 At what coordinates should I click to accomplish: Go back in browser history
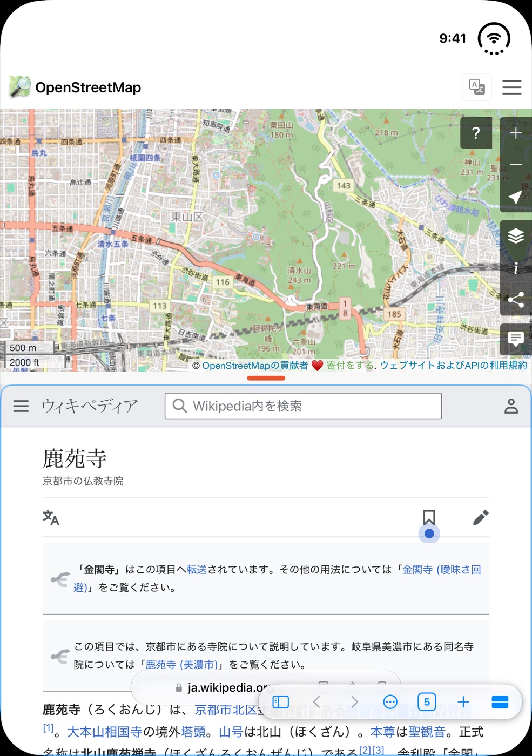(x=317, y=702)
